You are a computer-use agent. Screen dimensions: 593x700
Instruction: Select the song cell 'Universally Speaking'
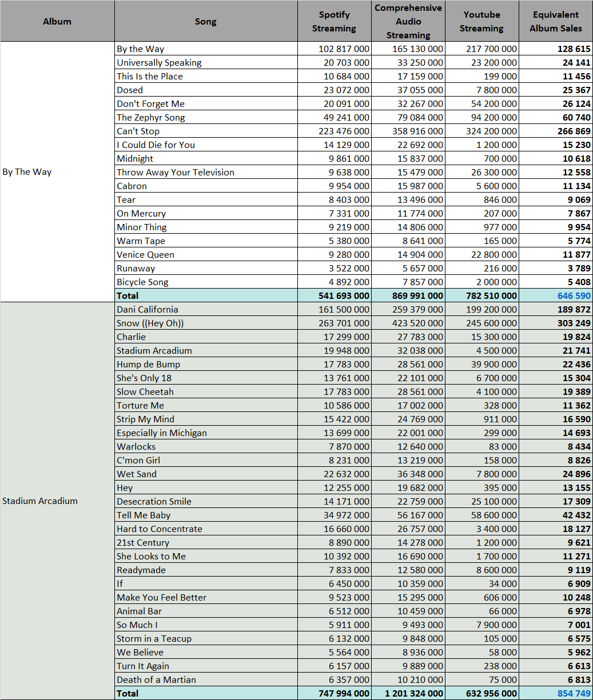(206, 62)
